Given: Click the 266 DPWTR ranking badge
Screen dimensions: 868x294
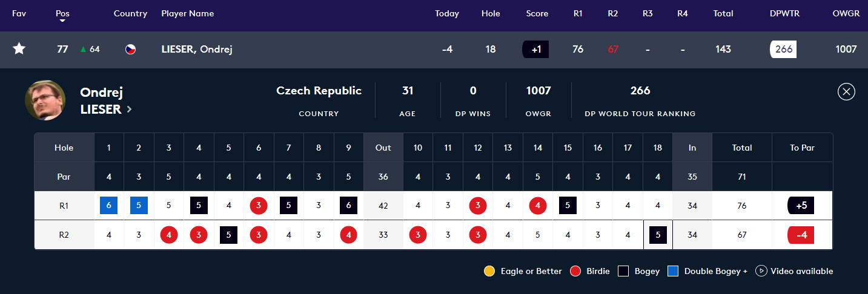Looking at the screenshot, I should click(783, 50).
